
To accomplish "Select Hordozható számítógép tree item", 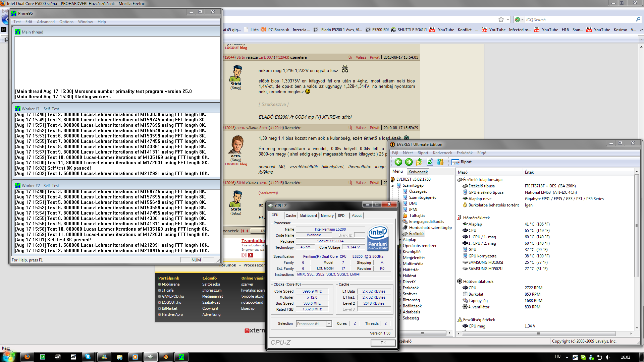I will pos(430,228).
